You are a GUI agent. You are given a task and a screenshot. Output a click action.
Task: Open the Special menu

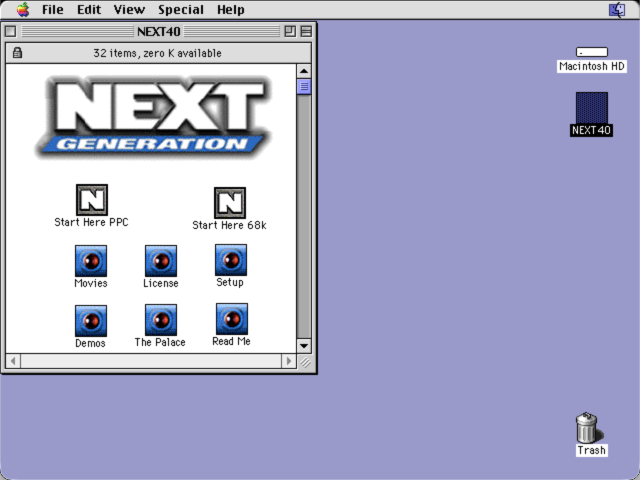point(181,9)
